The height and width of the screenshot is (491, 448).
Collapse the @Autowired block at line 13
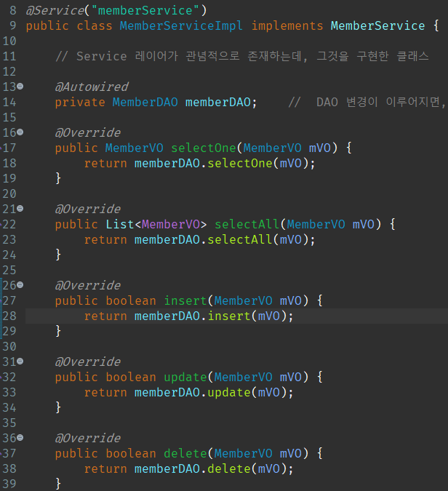(20, 86)
